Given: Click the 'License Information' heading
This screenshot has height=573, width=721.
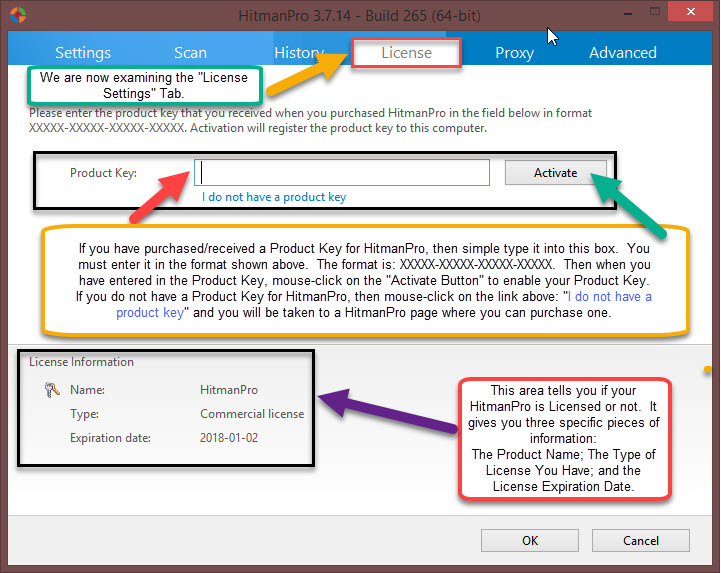Looking at the screenshot, I should 81,362.
